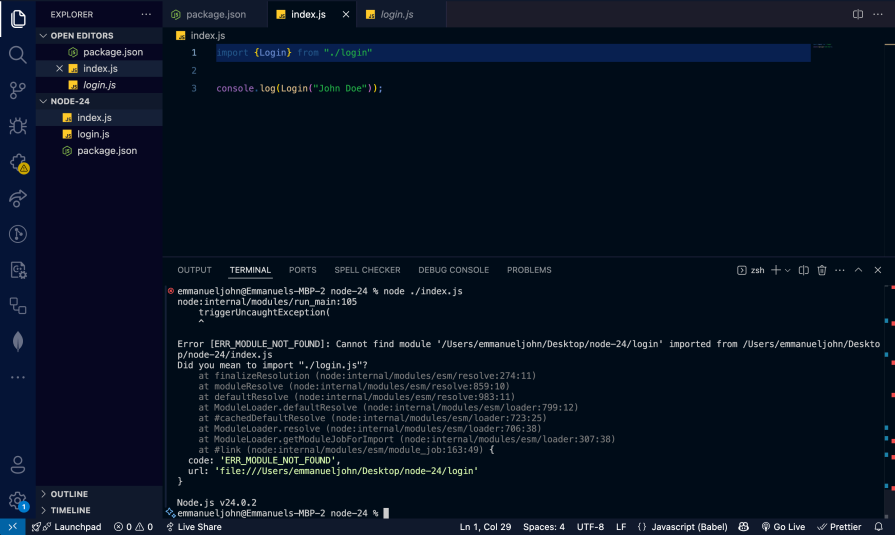Open package.json in NODE-24 folder
The image size is (895, 535).
pyautogui.click(x=99, y=151)
